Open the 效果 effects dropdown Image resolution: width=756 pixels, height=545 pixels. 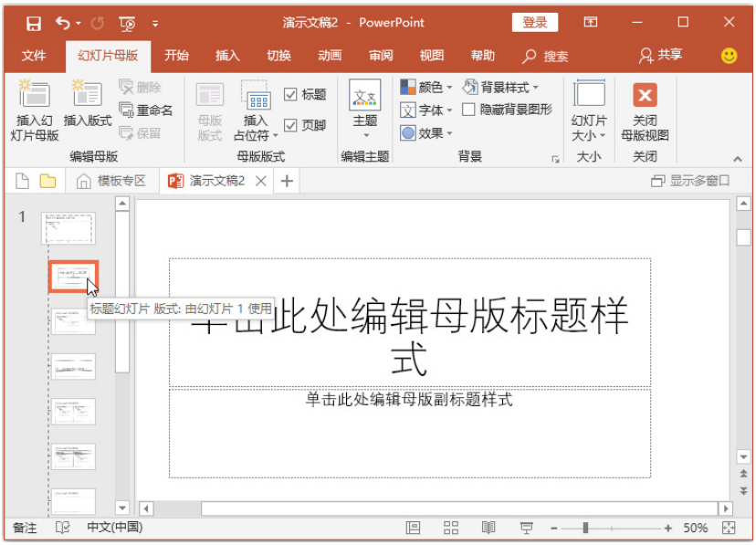tap(425, 133)
